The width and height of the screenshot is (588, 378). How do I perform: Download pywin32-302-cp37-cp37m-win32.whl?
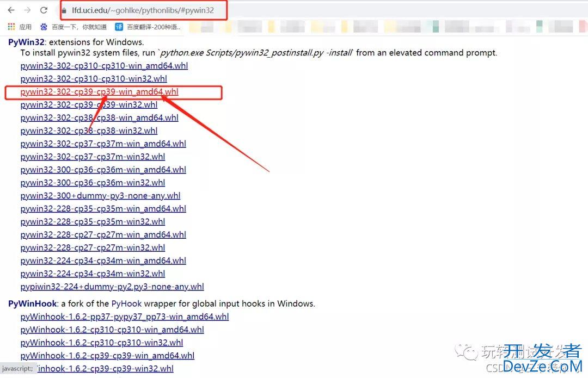pos(93,157)
